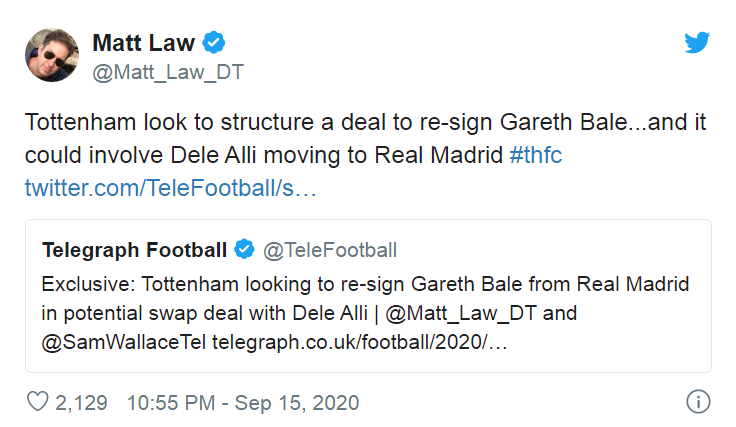Click the 2,129 likes count
736x427 pixels.
(x=81, y=403)
